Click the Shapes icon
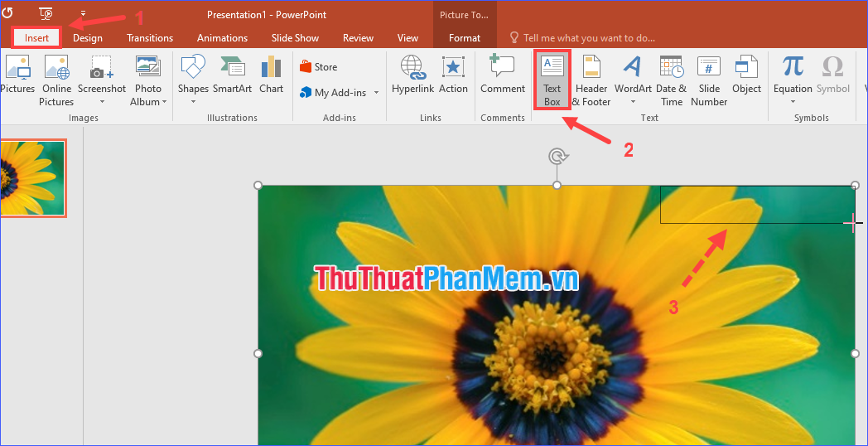Screen dimensions: 868x446 pyautogui.click(x=193, y=67)
